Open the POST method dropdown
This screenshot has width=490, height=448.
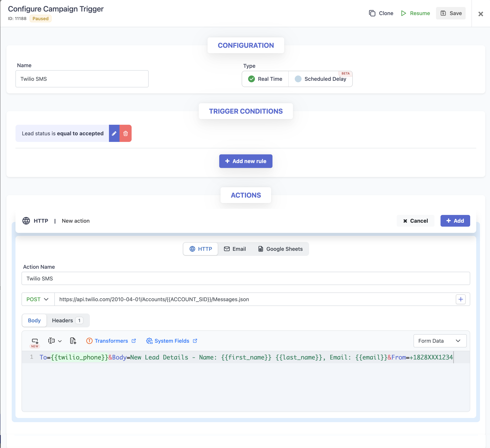pyautogui.click(x=38, y=299)
